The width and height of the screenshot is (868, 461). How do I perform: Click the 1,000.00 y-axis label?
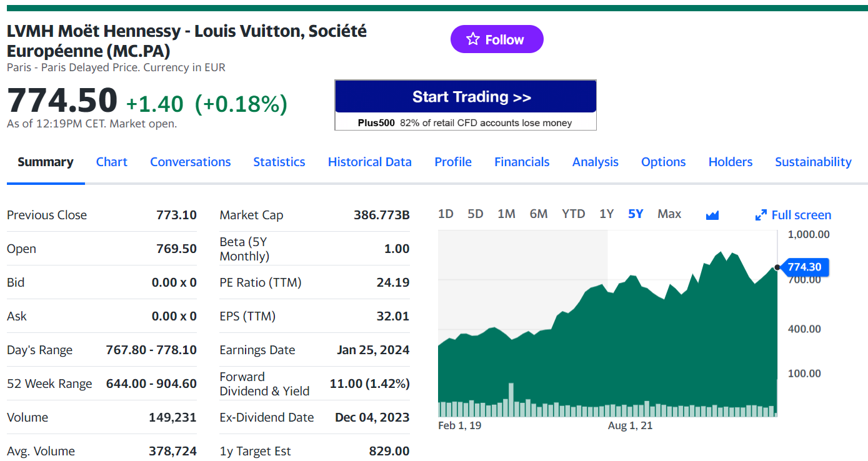click(x=809, y=235)
